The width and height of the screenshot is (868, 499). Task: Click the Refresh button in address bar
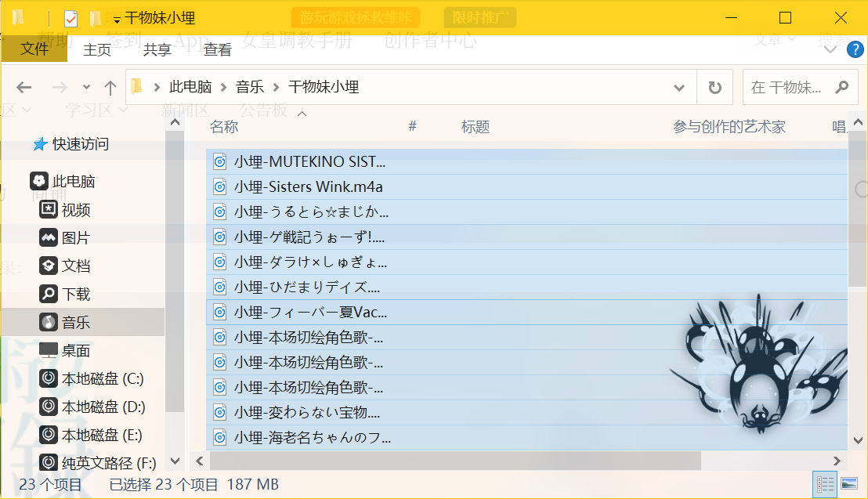pos(714,88)
